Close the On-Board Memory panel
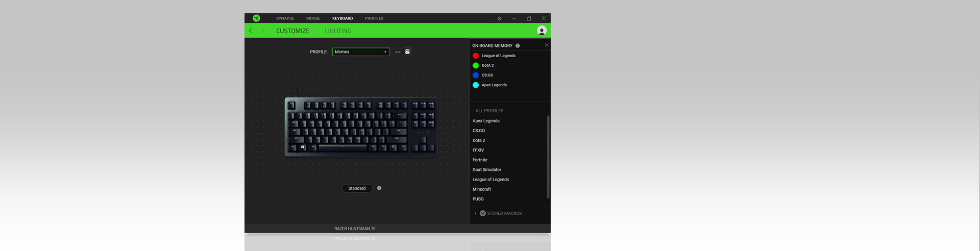The height and width of the screenshot is (251, 980). [546, 45]
